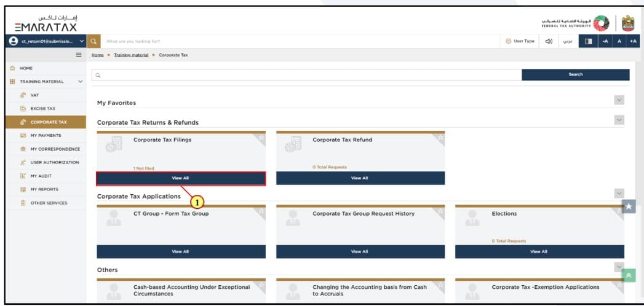The height and width of the screenshot is (306, 644).
Task: Click the top 'What are you looking for?' field
Action: (300, 41)
